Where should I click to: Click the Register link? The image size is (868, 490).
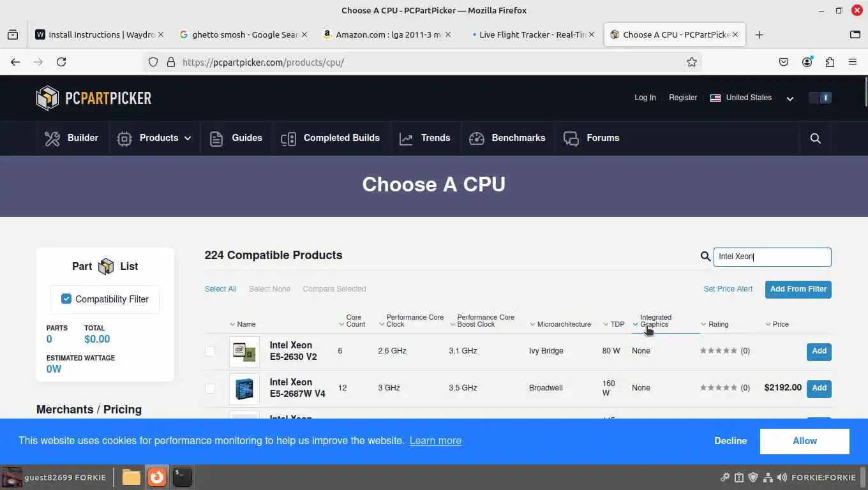683,98
